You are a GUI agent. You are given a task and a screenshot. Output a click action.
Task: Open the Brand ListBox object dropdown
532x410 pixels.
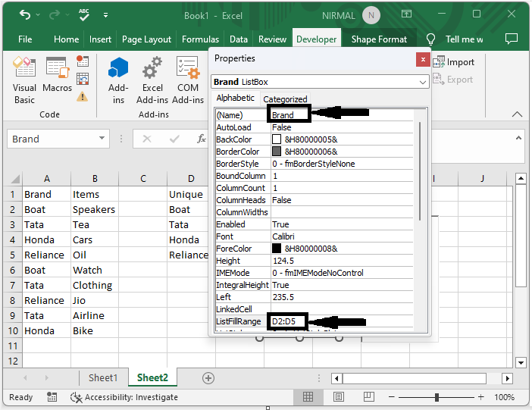click(x=422, y=82)
